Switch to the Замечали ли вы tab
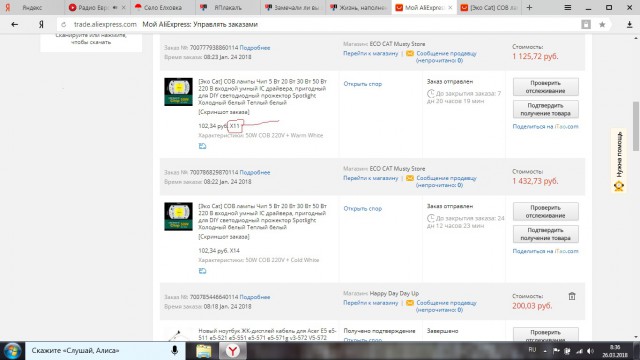The height and width of the screenshot is (360, 640). (x=293, y=7)
